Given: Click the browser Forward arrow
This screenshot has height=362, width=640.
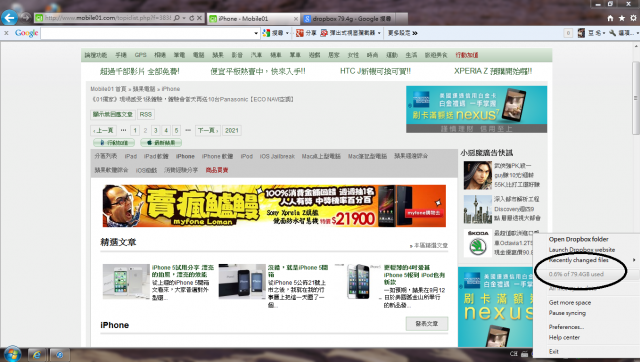Looking at the screenshot, I should coord(26,17).
